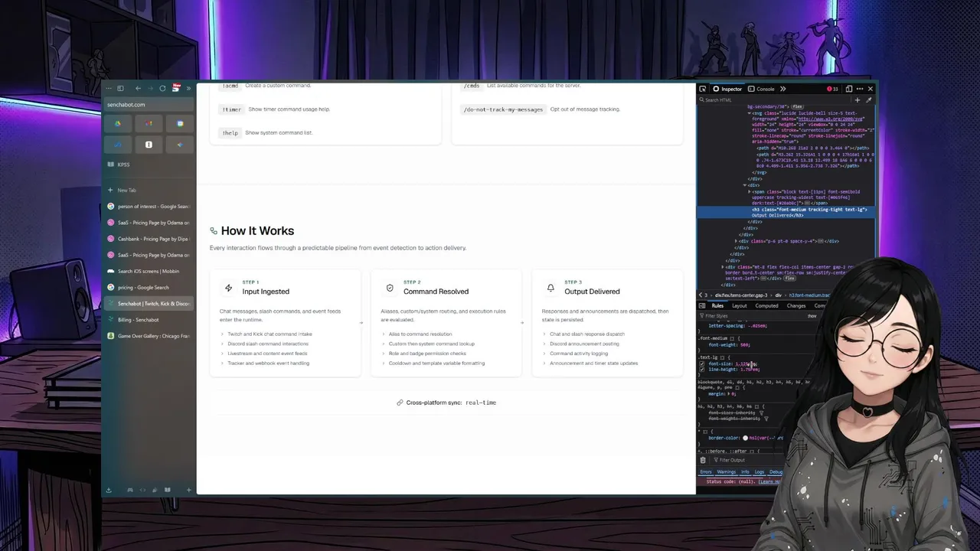Click the Output Delivered card title
This screenshot has height=551, width=980.
tap(592, 292)
